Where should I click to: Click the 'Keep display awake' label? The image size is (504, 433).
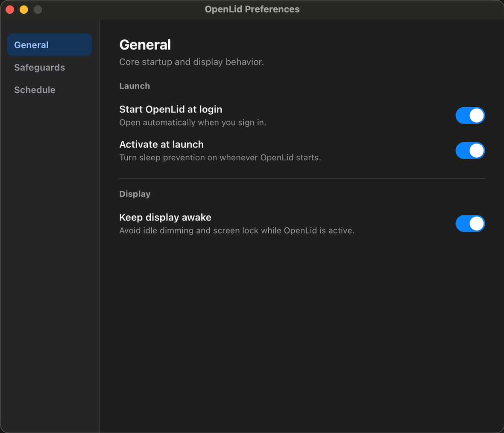(x=165, y=218)
